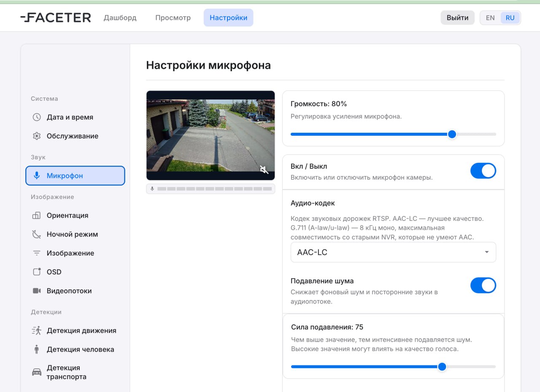Click the small mic icon in the level meter

152,189
